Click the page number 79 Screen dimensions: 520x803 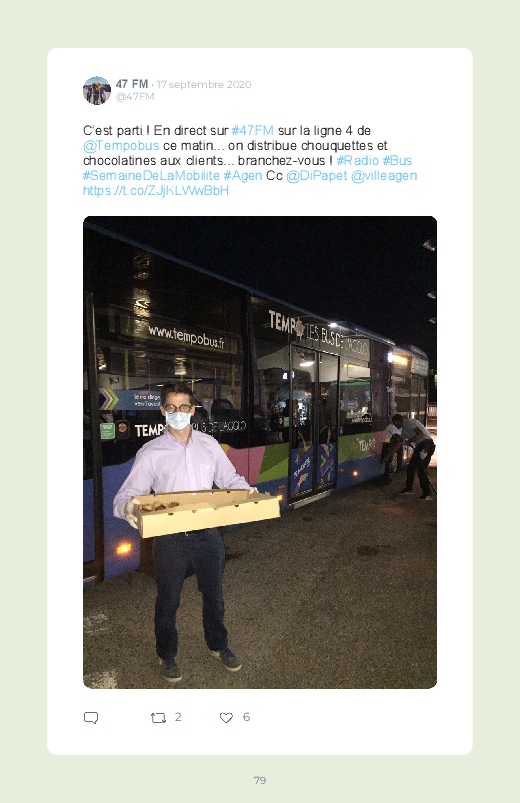point(260,780)
